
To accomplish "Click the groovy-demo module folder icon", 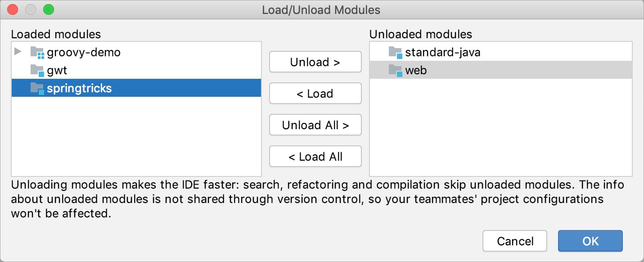I will coord(37,53).
